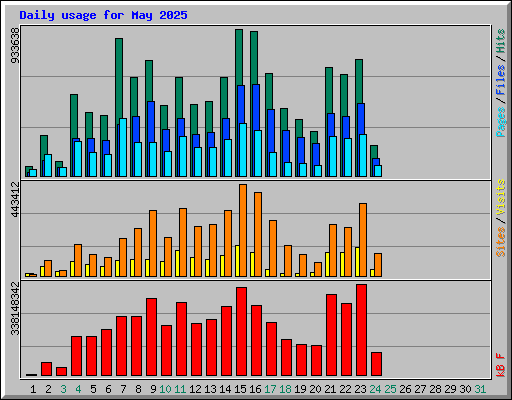Screen dimensions: 512x400
Task: Click day 13 on the x-axis
Action: pyautogui.click(x=210, y=389)
